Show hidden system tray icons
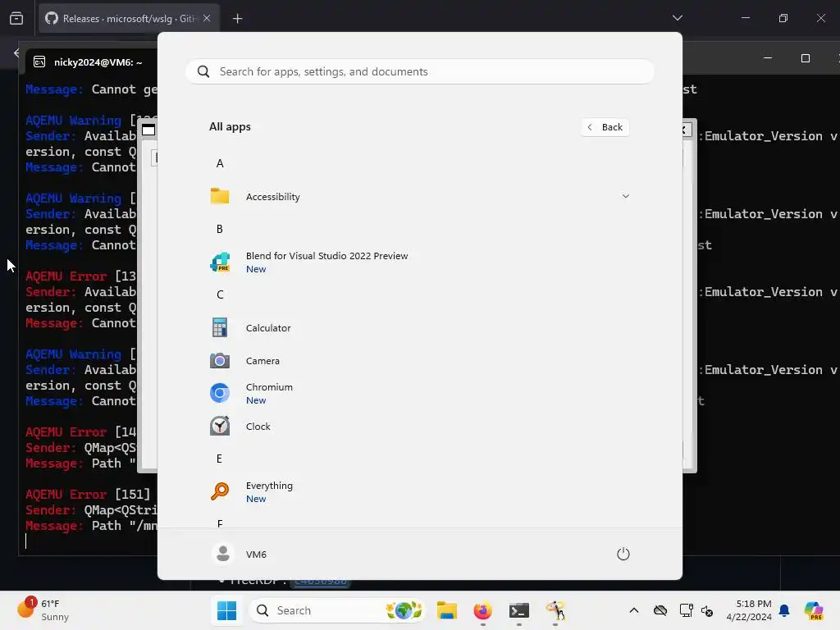Screen dimensions: 840x630 pyautogui.click(x=634, y=610)
